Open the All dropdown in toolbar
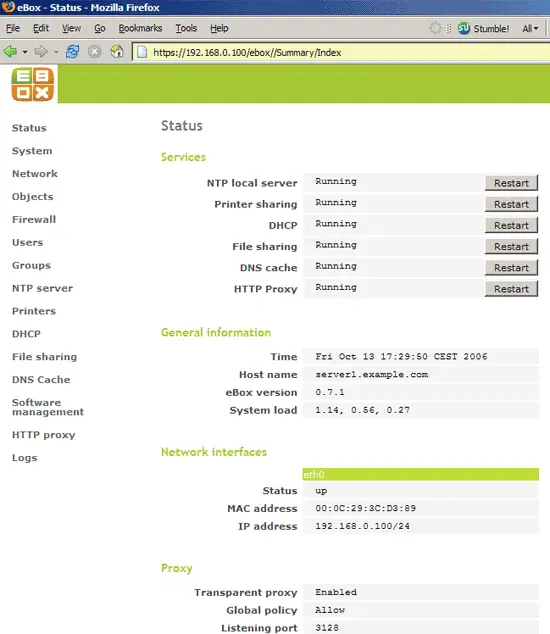This screenshot has width=550, height=634. click(x=530, y=28)
